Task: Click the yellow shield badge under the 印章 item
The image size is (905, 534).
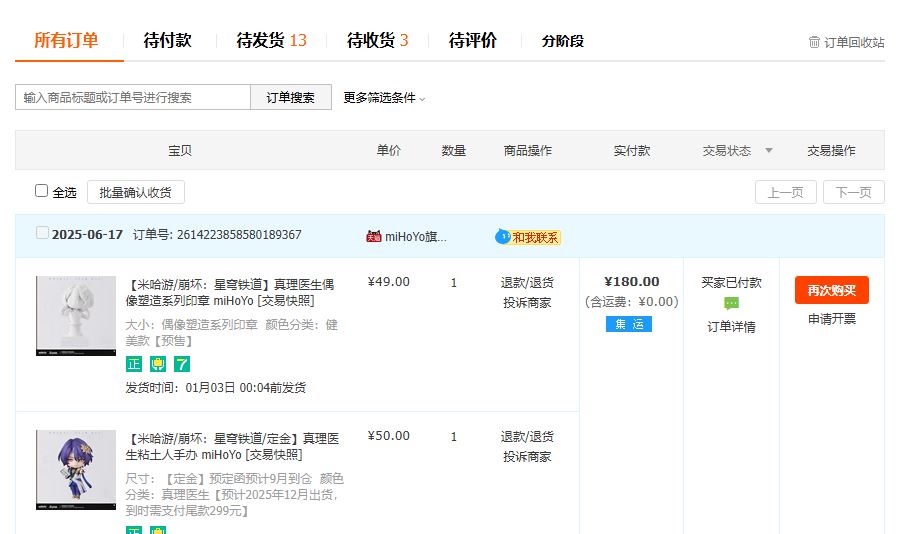Action: (x=158, y=364)
